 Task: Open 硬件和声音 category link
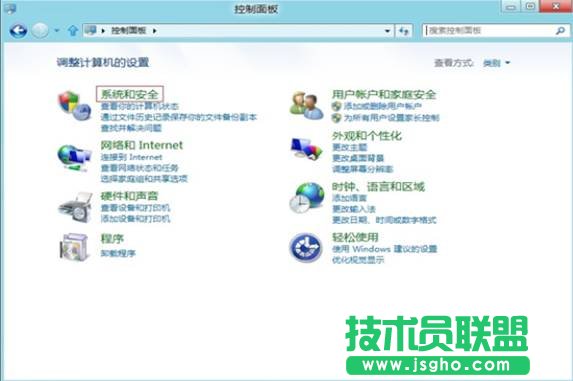(129, 196)
